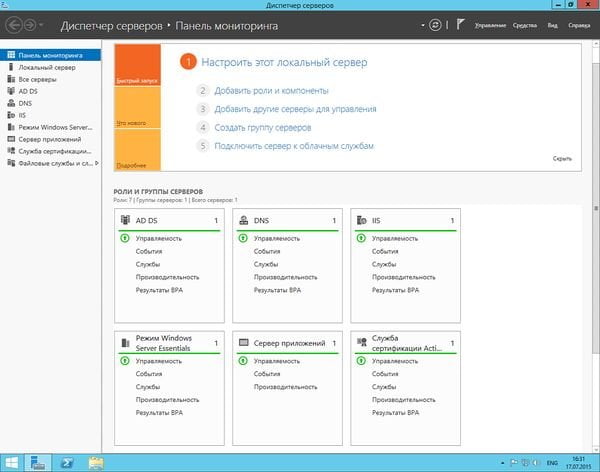Image resolution: width=600 pixels, height=472 pixels.
Task: Open События in Server Essentials tile
Action: pos(149,374)
